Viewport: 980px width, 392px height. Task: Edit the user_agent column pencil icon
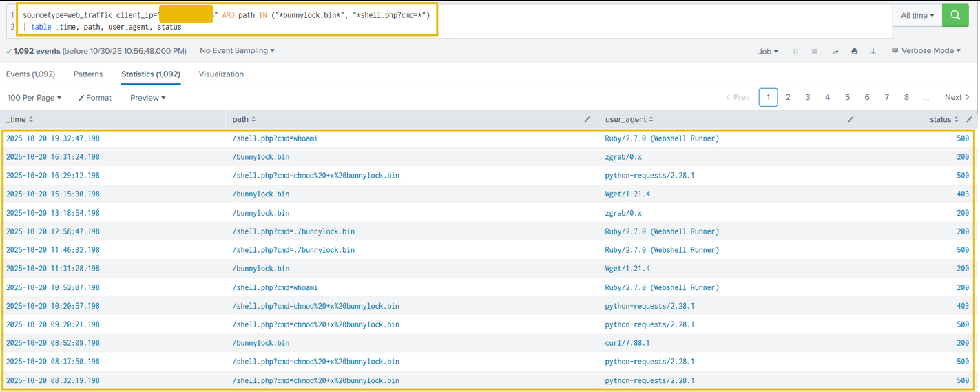pos(851,119)
